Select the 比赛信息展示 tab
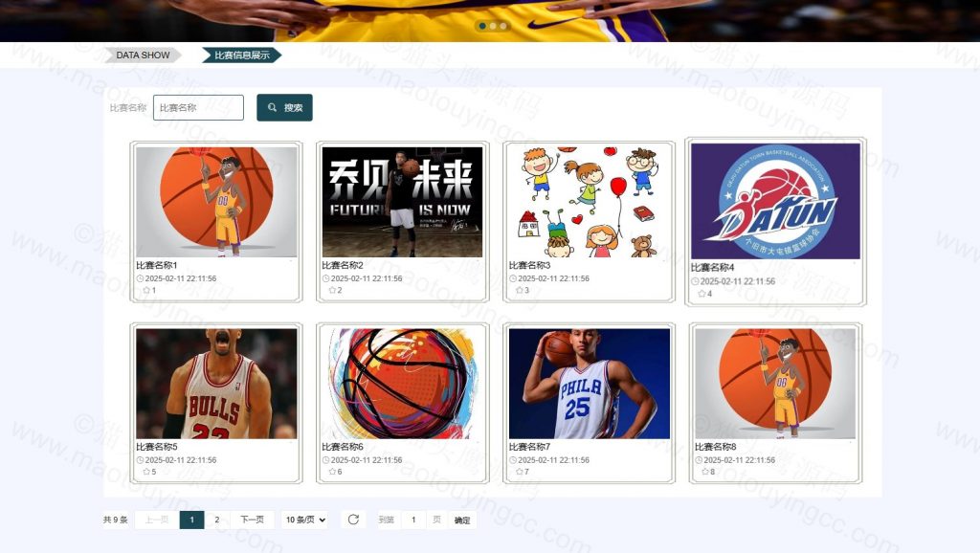The height and width of the screenshot is (553, 980). click(x=242, y=55)
